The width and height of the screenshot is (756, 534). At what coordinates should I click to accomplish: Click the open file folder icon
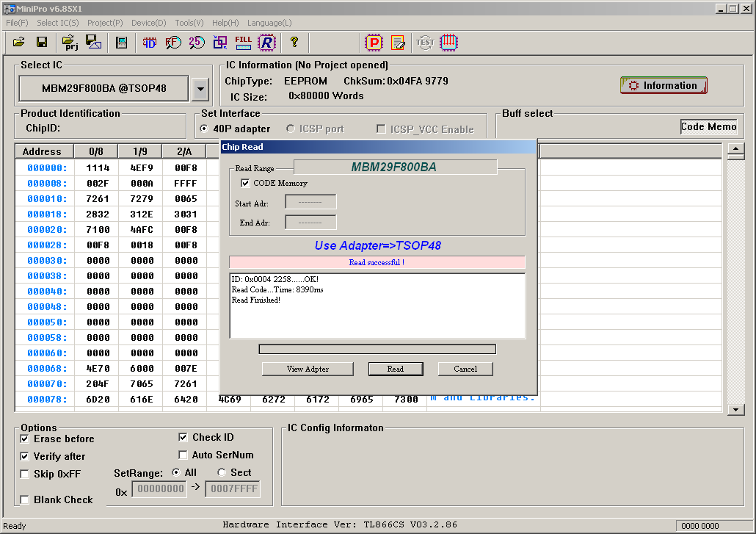19,43
